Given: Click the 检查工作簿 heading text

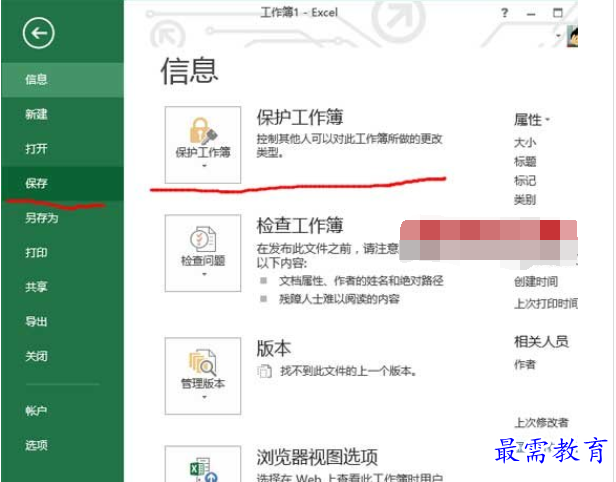Looking at the screenshot, I should click(x=300, y=225).
